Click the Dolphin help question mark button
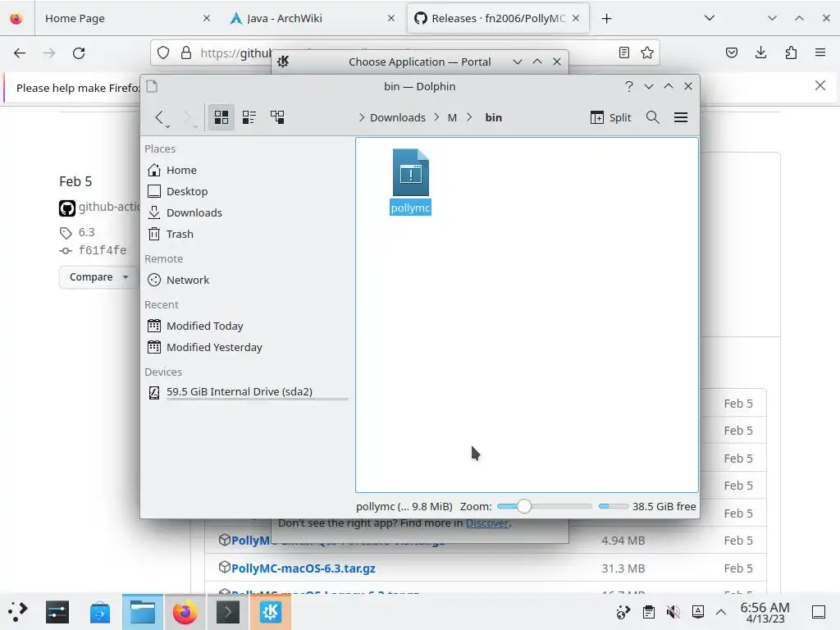The width and height of the screenshot is (840, 630). click(629, 86)
